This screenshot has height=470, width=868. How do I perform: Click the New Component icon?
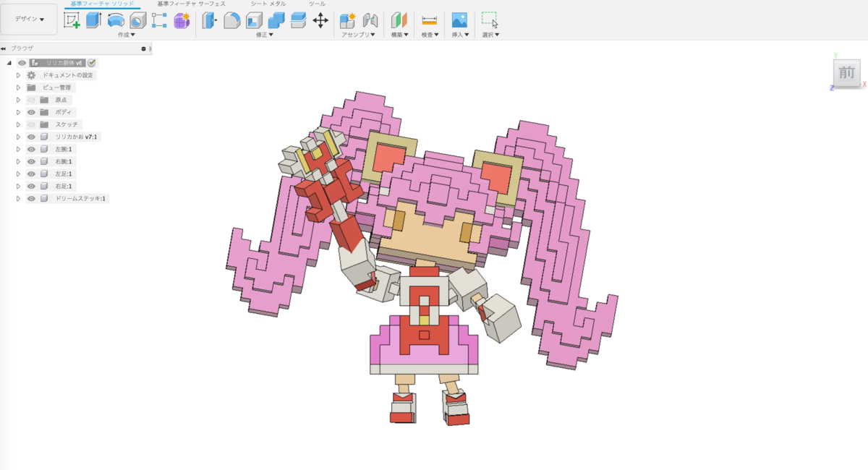(348, 20)
